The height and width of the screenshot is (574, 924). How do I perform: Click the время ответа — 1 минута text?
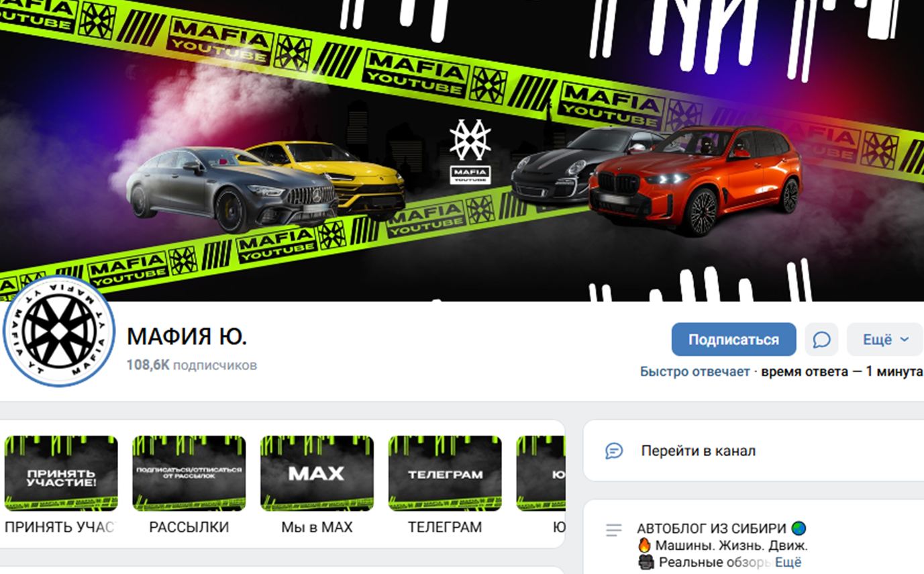(842, 372)
